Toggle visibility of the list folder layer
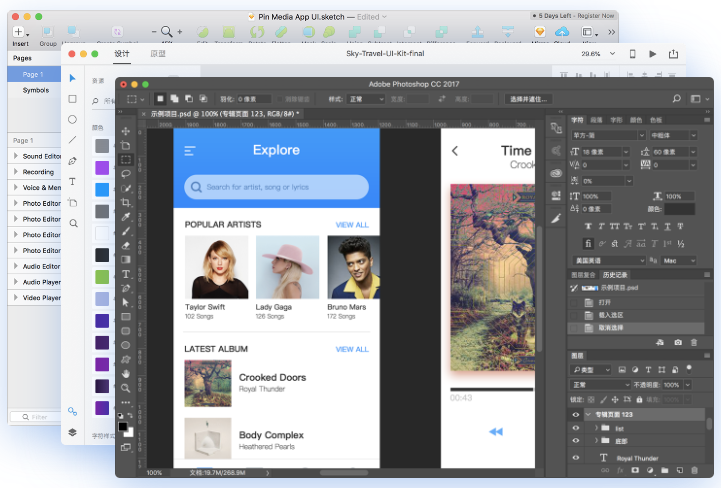Image resolution: width=721 pixels, height=488 pixels. [575, 428]
